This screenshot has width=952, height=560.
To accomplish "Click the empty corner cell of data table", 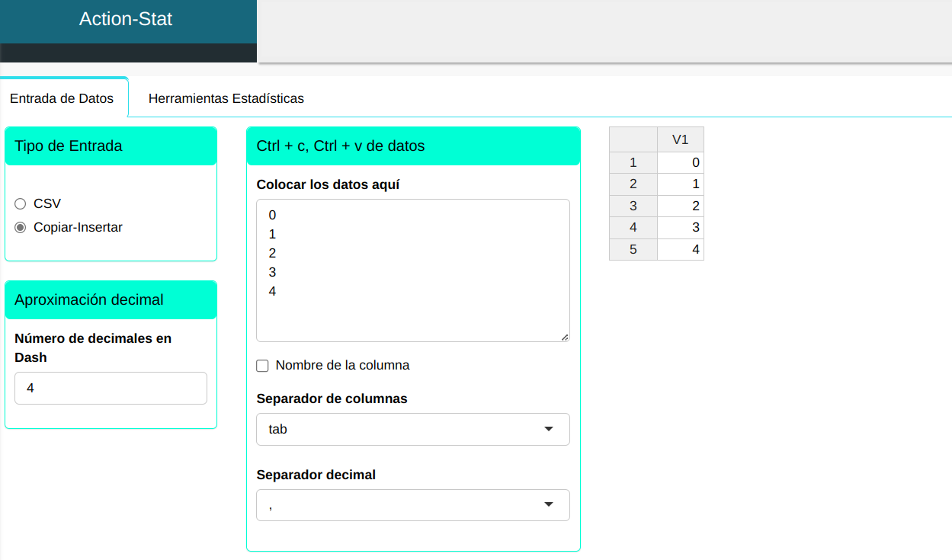I will tap(633, 139).
